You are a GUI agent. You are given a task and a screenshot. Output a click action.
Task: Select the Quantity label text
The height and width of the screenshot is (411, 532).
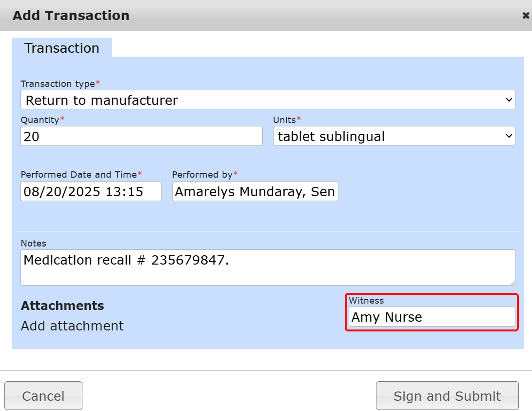(40, 120)
